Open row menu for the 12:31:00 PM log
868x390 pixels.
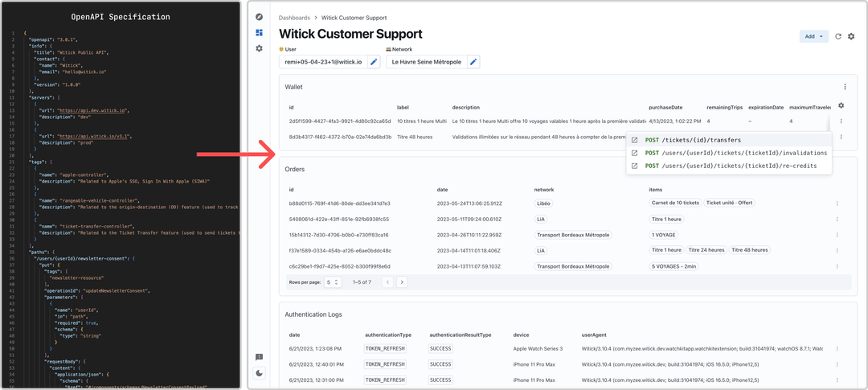pos(837,380)
